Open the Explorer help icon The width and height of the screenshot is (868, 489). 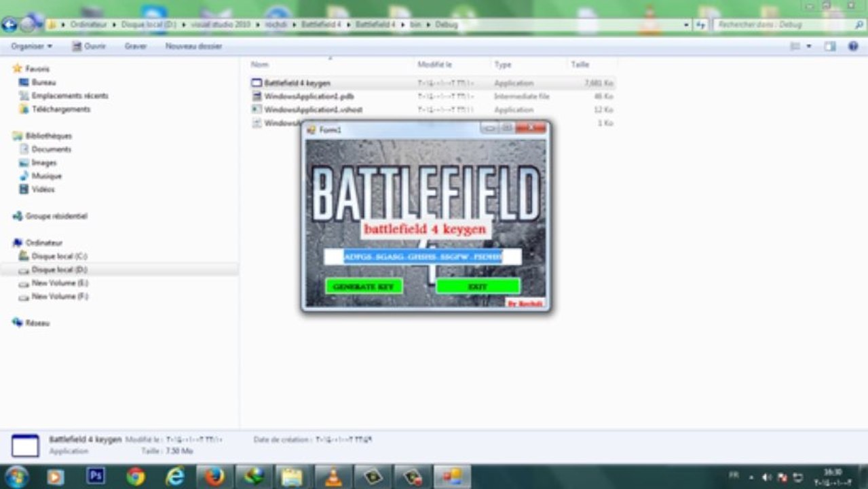click(x=853, y=46)
